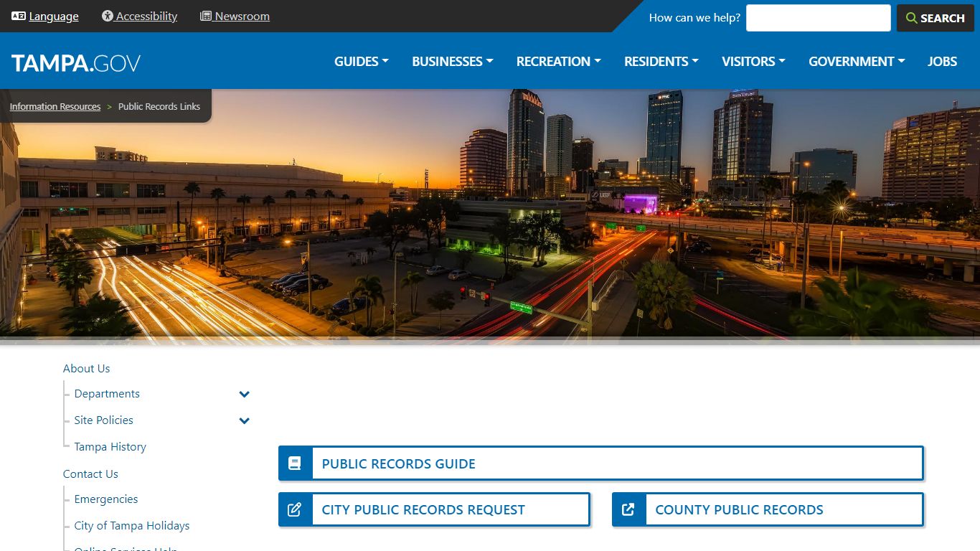Open the BUSINESSES dropdown menu
980x551 pixels.
[453, 62]
